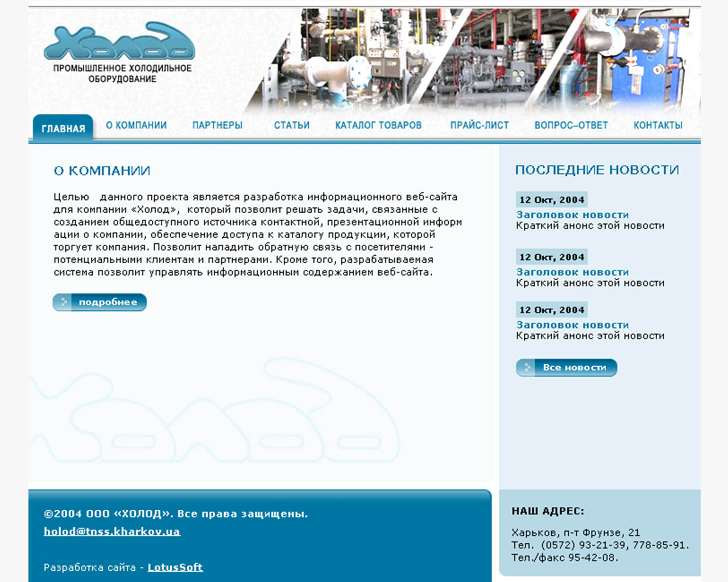
Task: Open КАТАЛОГ ТОВАРОВ in the navigation
Action: coord(378,125)
